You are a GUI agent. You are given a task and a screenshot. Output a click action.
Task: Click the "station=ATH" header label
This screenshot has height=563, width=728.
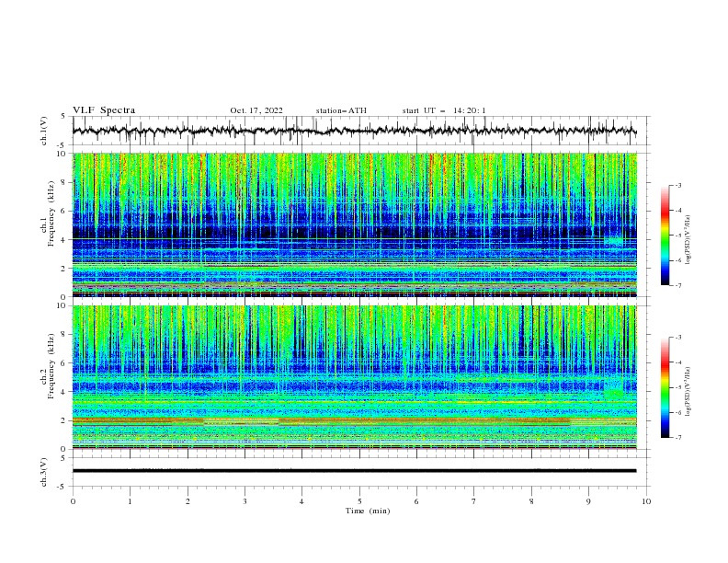341,110
